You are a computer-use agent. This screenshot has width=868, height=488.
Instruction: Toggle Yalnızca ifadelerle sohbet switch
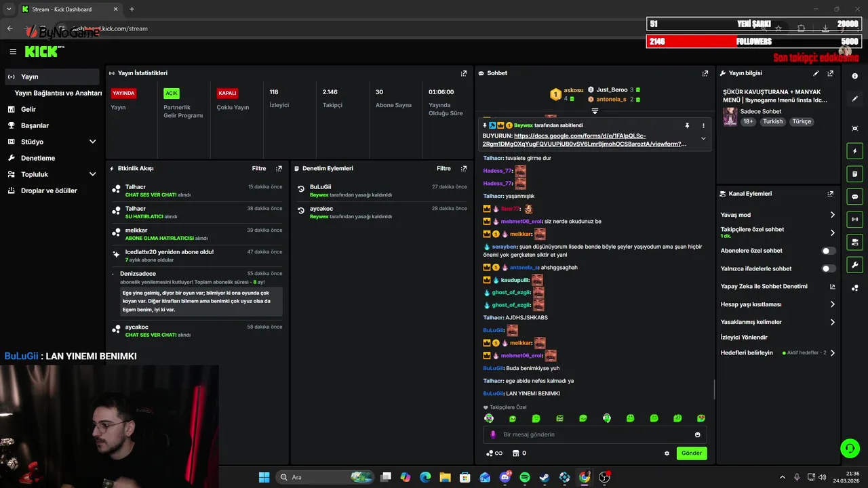pyautogui.click(x=829, y=268)
